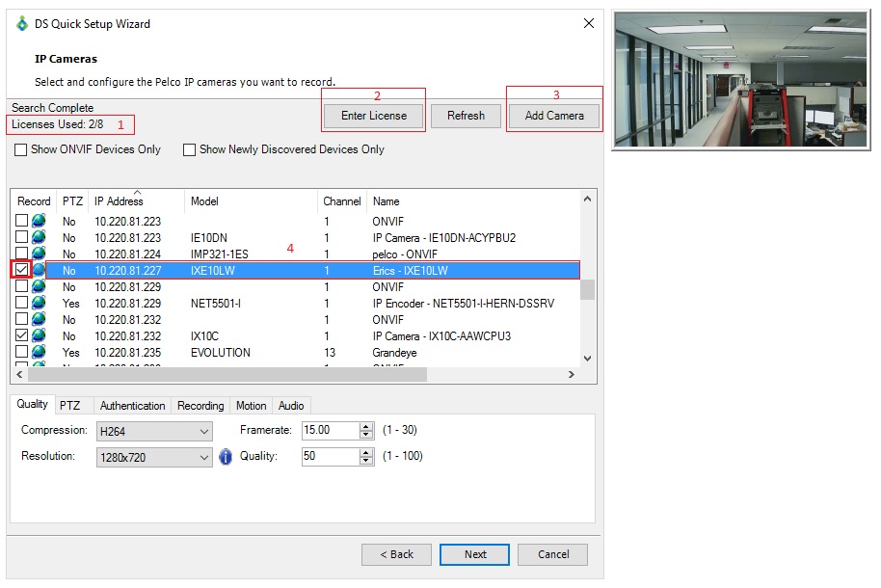Enable Show Newly Discovered Devices Only
Viewport: 881px width, 588px height.
point(189,149)
